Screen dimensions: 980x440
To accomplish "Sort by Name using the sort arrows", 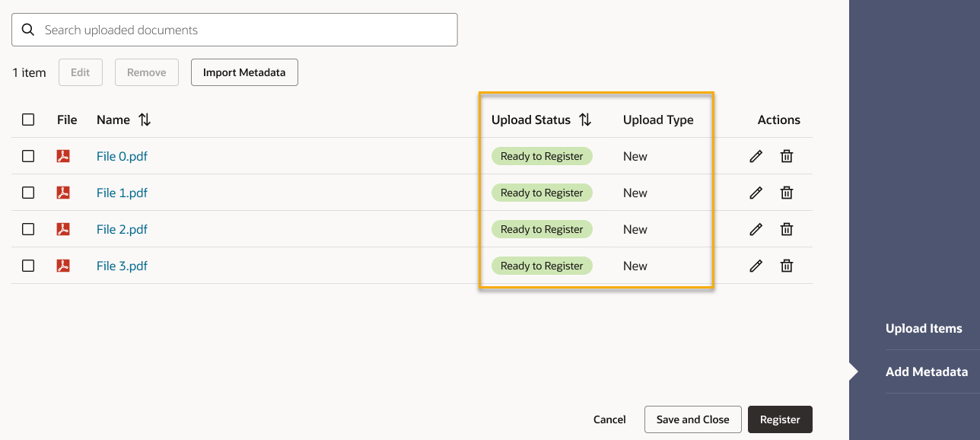I will pyautogui.click(x=145, y=120).
